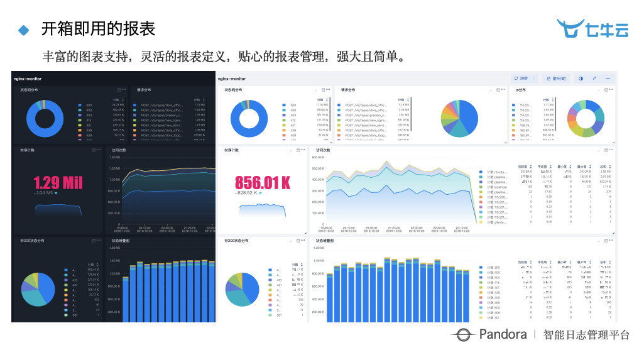Click the Pandora logo text
The image size is (644, 350).
(x=503, y=334)
